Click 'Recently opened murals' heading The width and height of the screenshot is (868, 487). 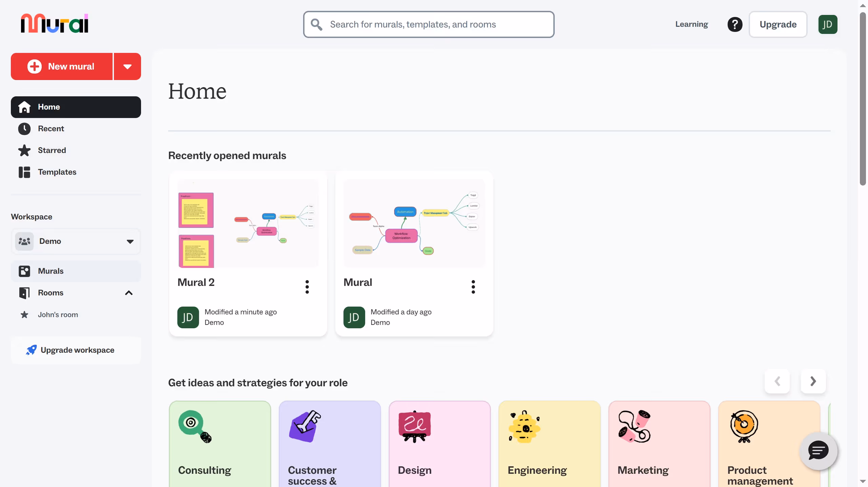227,156
